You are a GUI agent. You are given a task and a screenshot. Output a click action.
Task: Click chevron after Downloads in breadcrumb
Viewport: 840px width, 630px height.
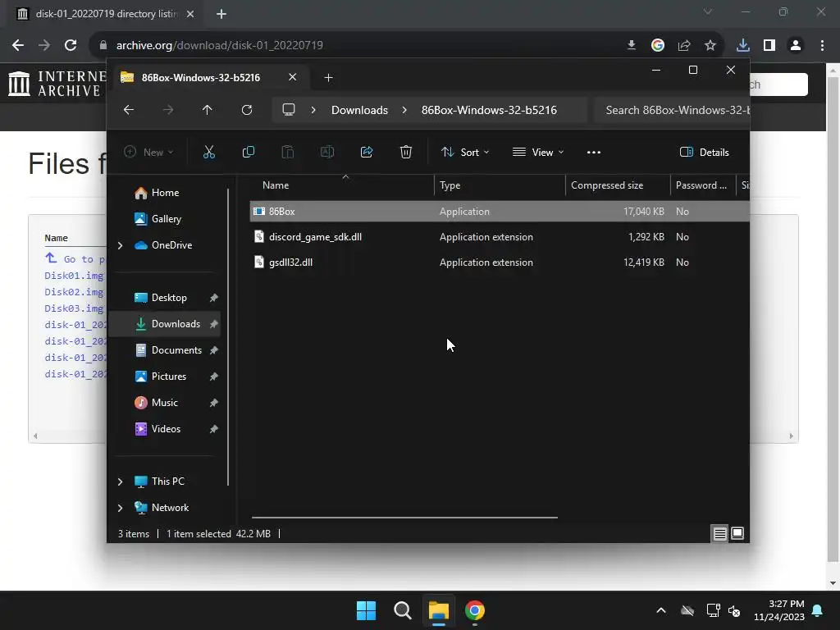[404, 110]
